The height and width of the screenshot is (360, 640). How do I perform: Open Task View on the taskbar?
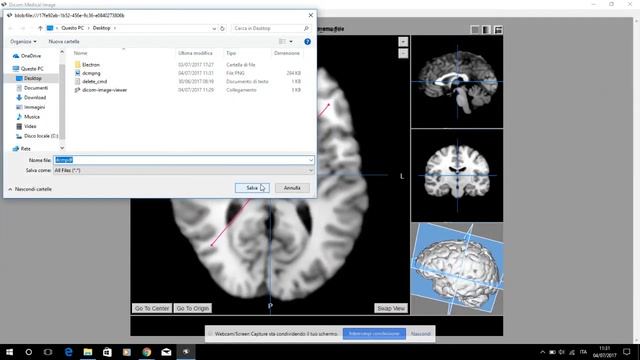click(48, 352)
